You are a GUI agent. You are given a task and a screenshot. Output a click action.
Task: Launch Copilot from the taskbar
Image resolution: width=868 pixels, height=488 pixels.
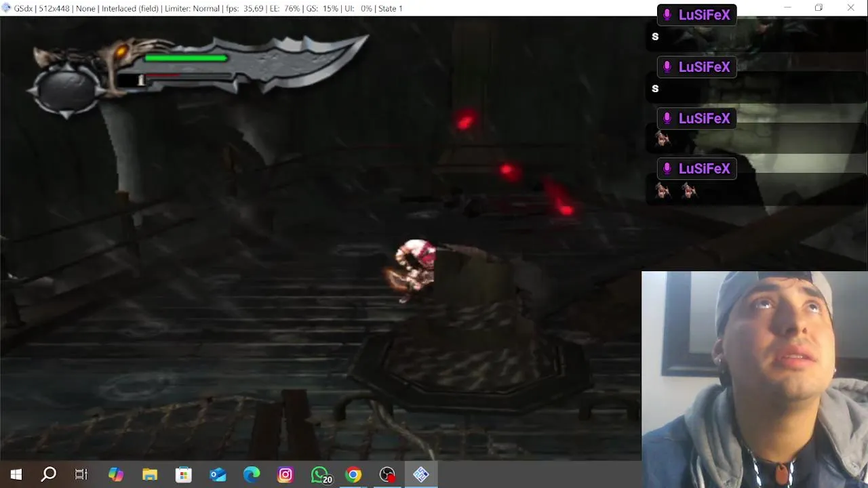(116, 474)
